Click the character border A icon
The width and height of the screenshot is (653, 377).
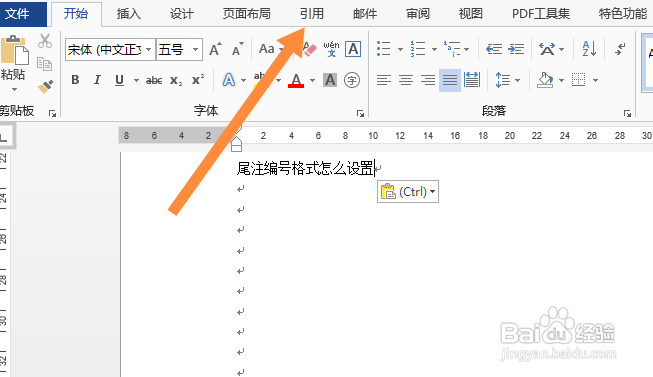point(353,49)
